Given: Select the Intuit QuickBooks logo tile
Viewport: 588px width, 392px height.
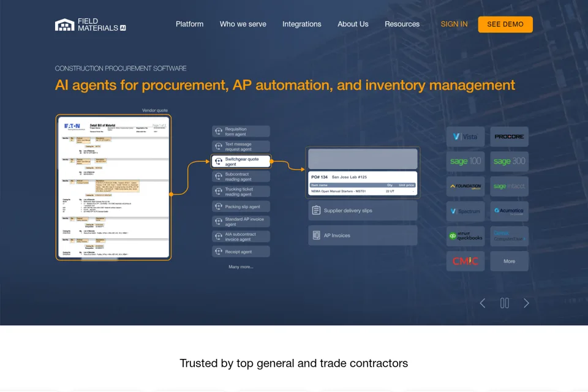Looking at the screenshot, I should (x=466, y=236).
